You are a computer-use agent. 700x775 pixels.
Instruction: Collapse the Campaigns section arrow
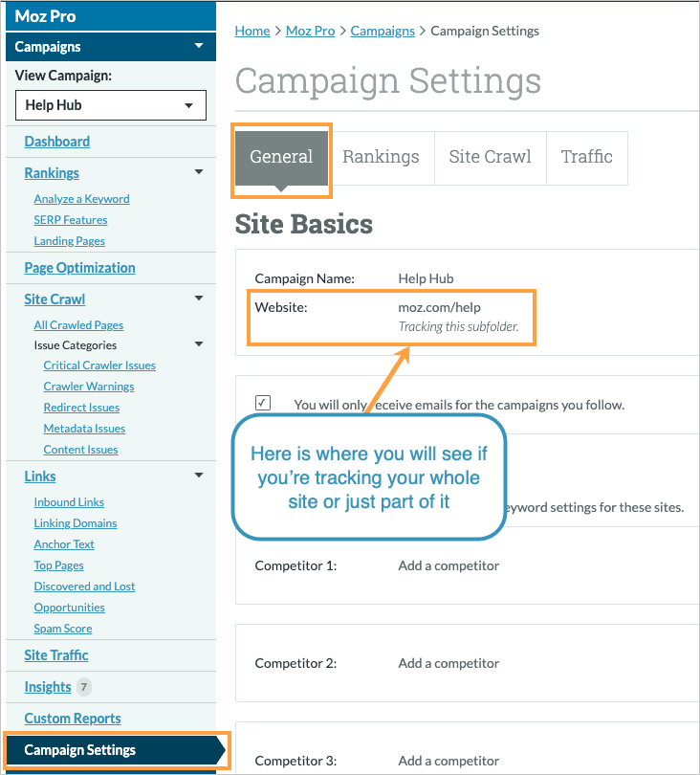click(x=199, y=46)
